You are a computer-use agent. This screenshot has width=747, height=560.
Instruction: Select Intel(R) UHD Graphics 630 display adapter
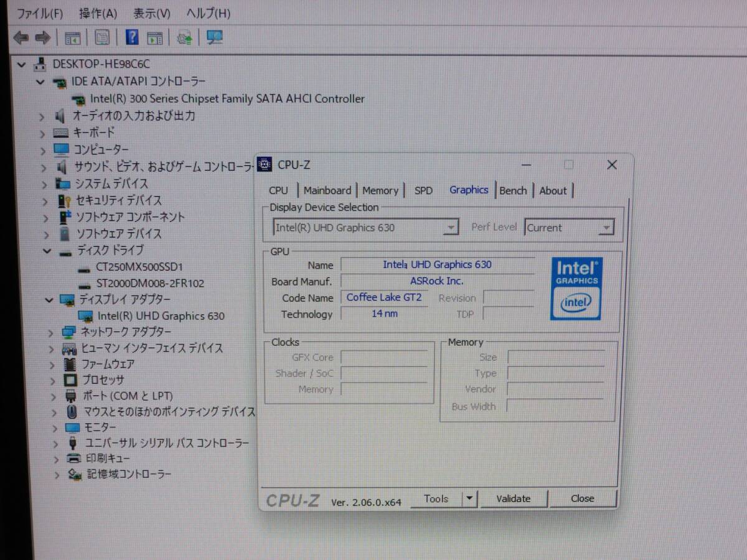coord(161,315)
